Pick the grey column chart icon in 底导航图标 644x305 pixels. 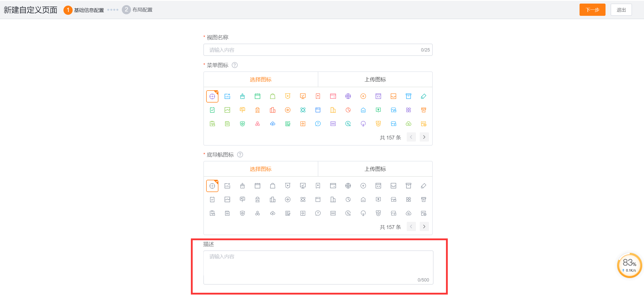(273, 200)
